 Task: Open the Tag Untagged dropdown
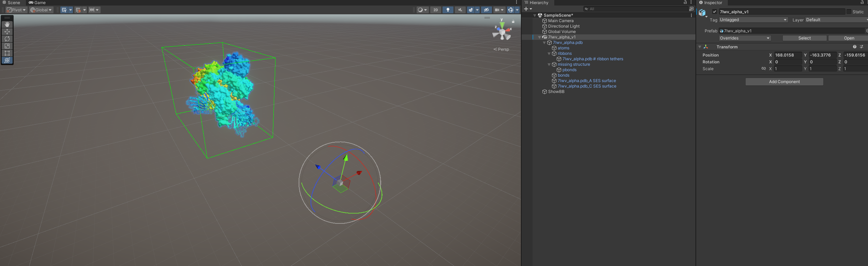tap(753, 20)
